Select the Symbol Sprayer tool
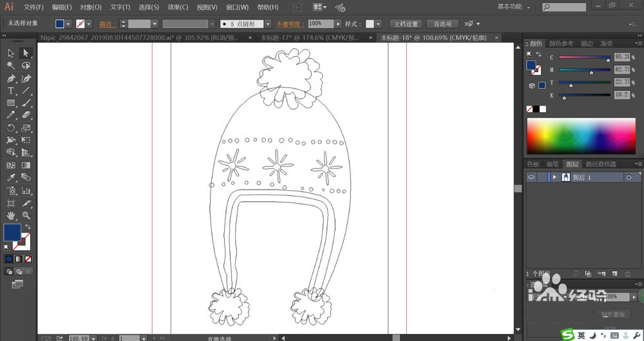 [11, 190]
